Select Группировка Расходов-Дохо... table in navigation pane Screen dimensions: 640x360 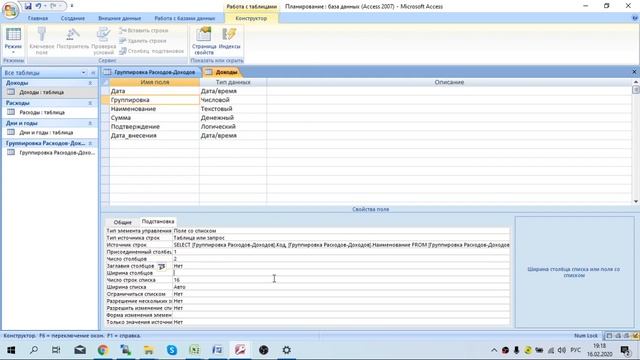(57, 153)
